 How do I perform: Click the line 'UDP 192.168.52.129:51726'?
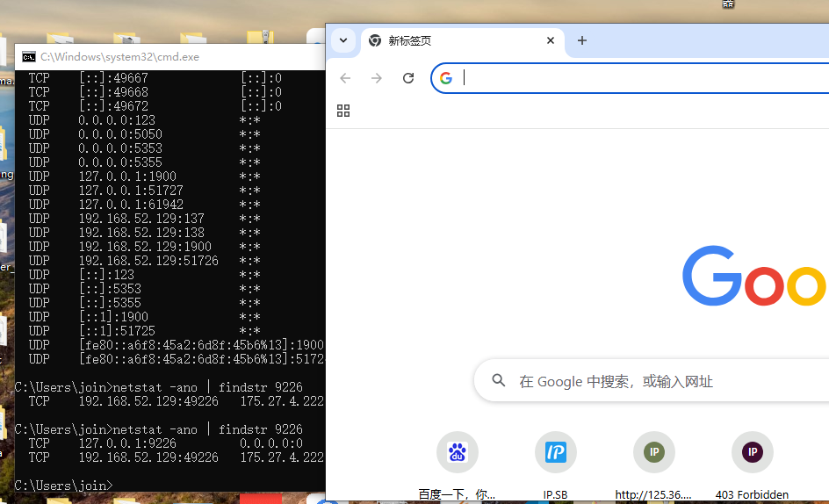(x=144, y=261)
